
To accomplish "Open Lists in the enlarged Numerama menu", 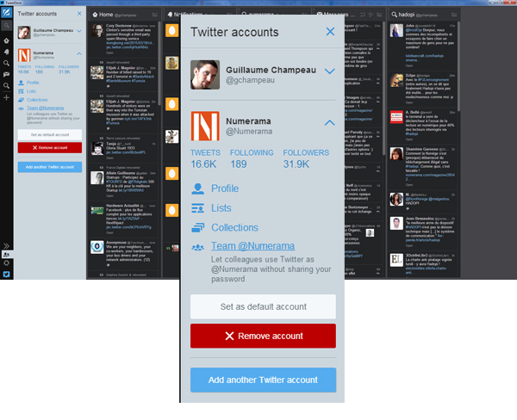I will point(221,208).
